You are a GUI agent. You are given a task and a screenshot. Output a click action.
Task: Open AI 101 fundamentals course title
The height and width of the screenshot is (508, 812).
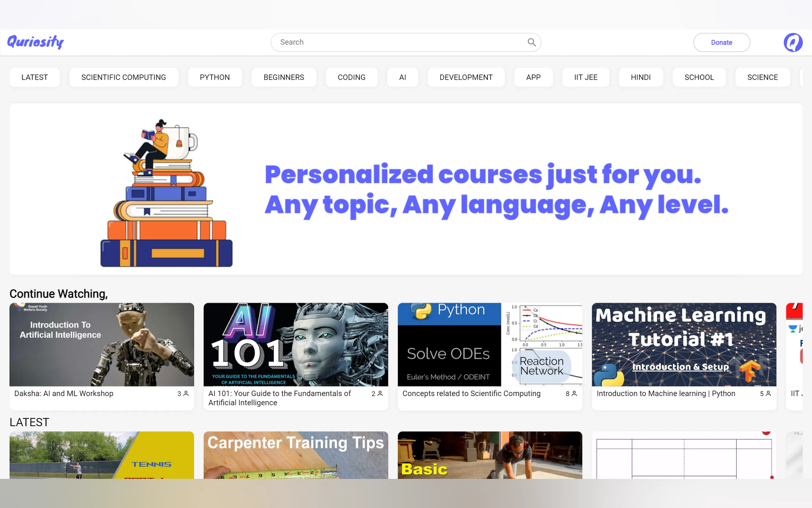tap(279, 398)
